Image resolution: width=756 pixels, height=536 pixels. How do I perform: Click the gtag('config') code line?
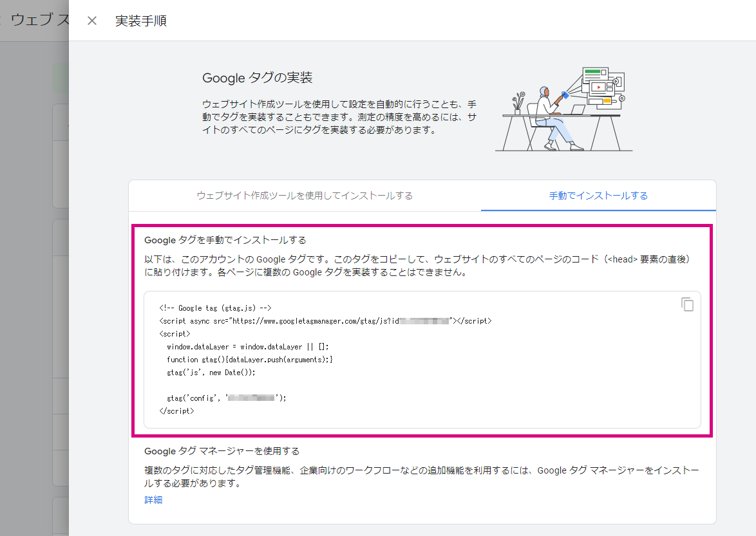pyautogui.click(x=227, y=398)
